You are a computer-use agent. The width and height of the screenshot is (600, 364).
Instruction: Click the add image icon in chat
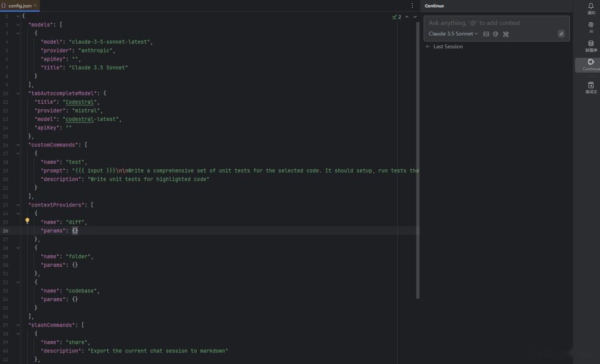pyautogui.click(x=486, y=34)
